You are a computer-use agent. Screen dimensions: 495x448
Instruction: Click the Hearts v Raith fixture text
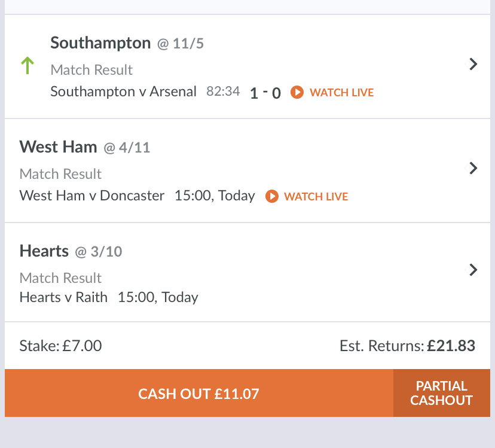pos(63,297)
